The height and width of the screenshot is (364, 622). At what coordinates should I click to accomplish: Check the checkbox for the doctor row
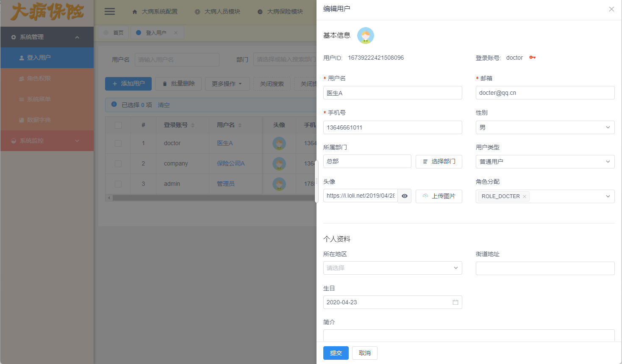coord(119,143)
